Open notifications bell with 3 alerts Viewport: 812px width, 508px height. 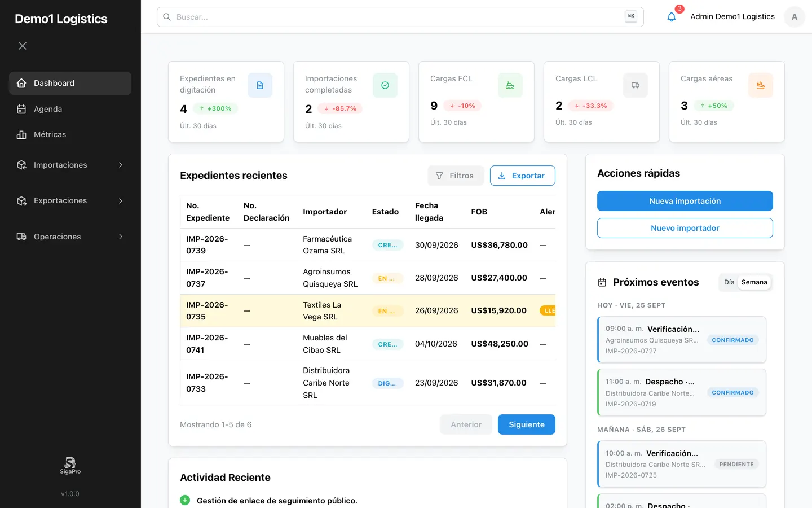coord(672,17)
